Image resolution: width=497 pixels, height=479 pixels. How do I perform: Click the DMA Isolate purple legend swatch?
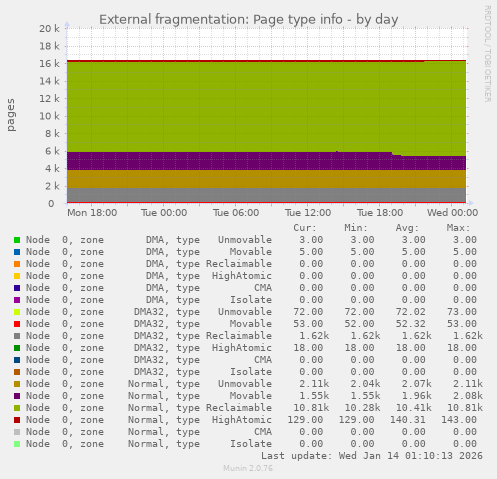point(17,300)
